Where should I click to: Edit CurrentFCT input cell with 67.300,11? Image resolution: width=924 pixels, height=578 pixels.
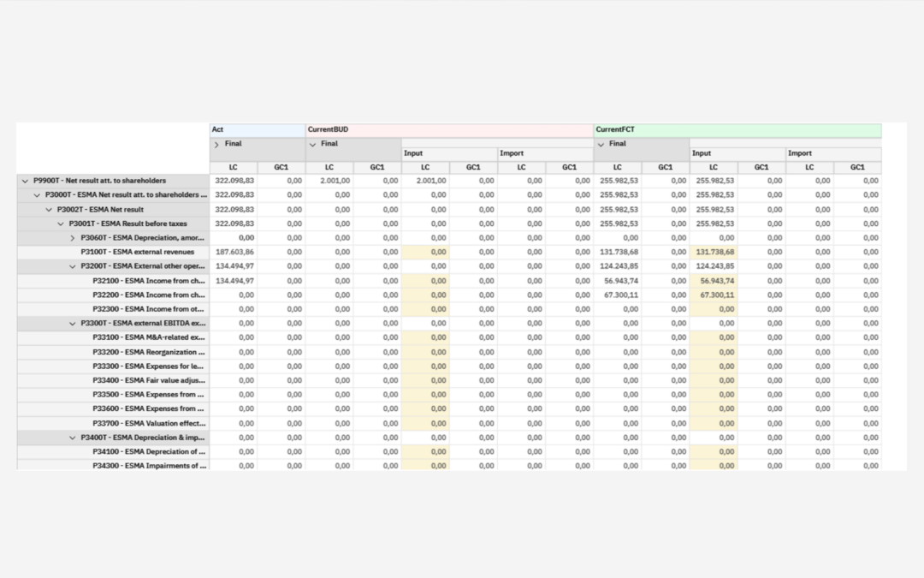714,295
